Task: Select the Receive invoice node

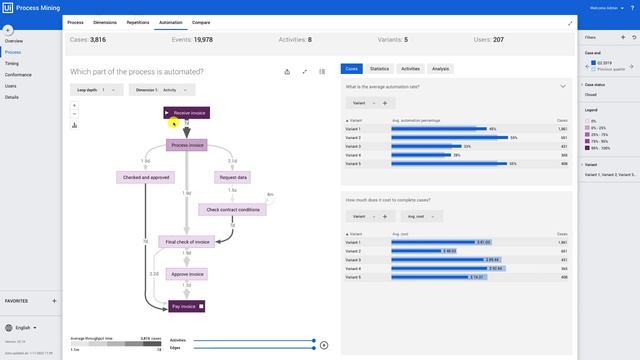Action: 187,113
